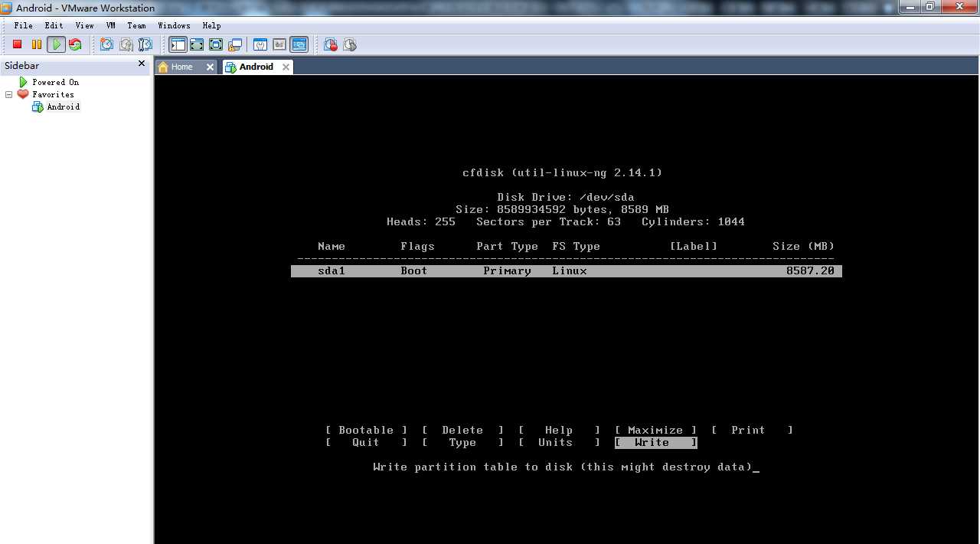Click the Replay recording toolbar icon
The image size is (980, 544).
tap(350, 44)
